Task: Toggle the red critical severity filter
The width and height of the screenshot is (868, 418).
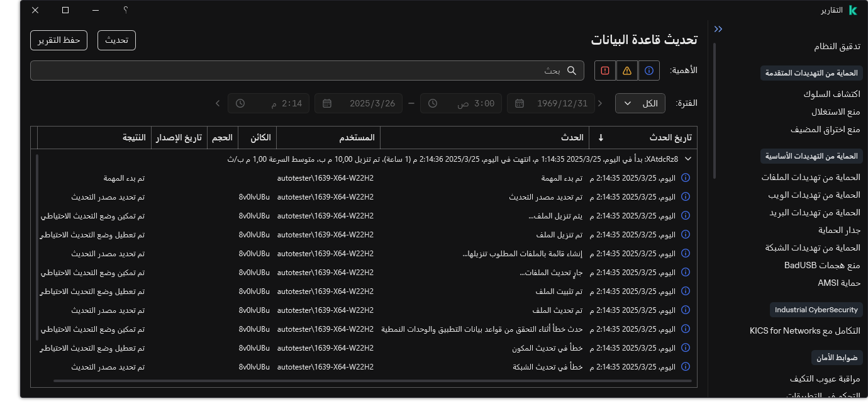Action: (x=604, y=71)
